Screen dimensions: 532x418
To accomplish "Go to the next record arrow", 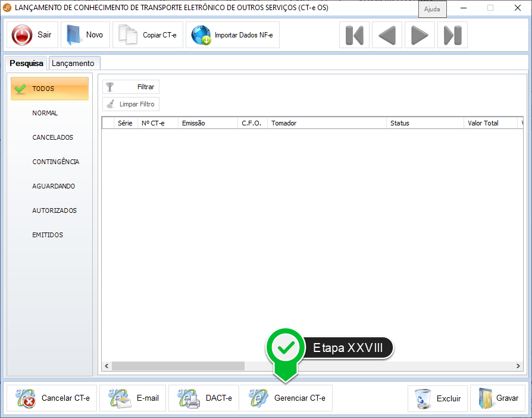I will pos(420,35).
